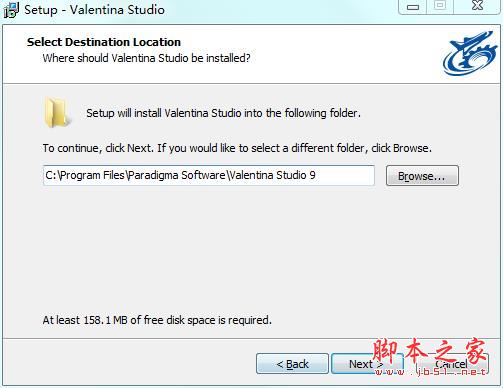The width and height of the screenshot is (503, 388).
Task: Click the free disk space requirement text
Action: (157, 320)
